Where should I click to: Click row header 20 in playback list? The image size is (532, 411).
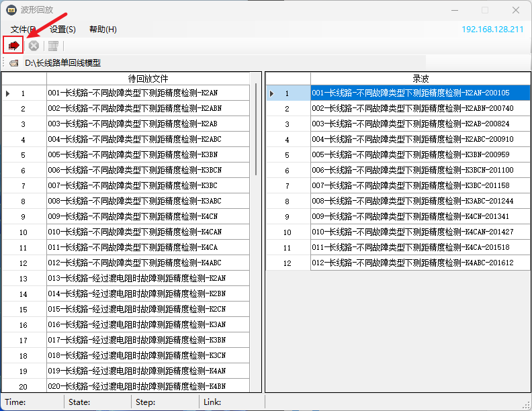click(x=24, y=386)
